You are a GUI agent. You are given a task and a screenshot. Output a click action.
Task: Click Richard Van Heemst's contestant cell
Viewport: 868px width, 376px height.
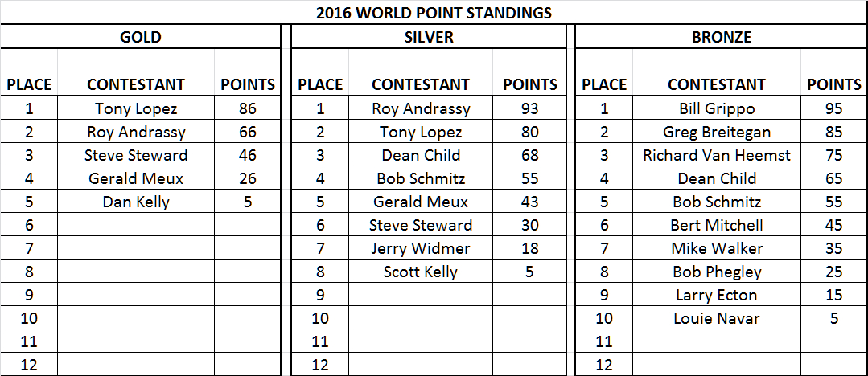point(717,155)
